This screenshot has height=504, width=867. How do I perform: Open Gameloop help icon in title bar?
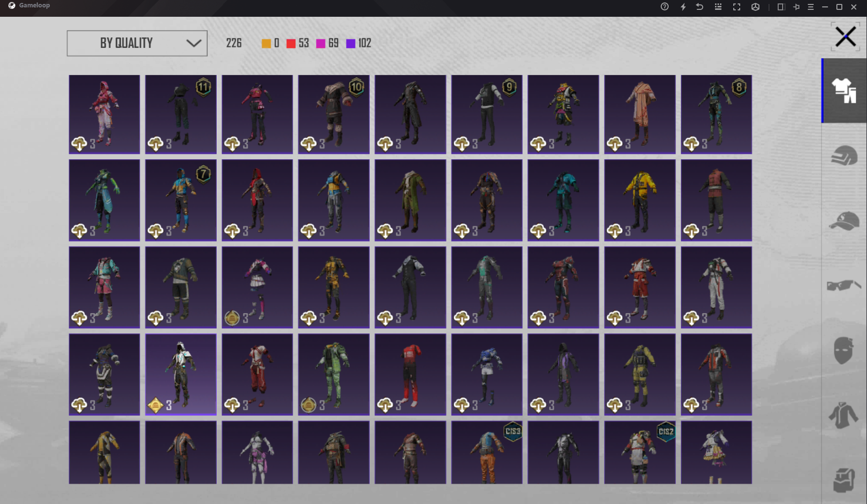coord(665,7)
